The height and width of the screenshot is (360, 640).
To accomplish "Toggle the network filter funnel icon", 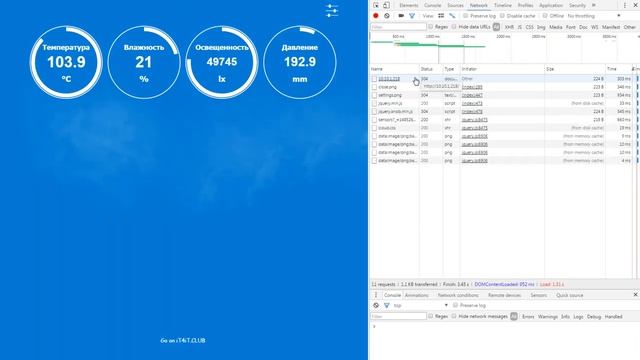I will coord(412,16).
